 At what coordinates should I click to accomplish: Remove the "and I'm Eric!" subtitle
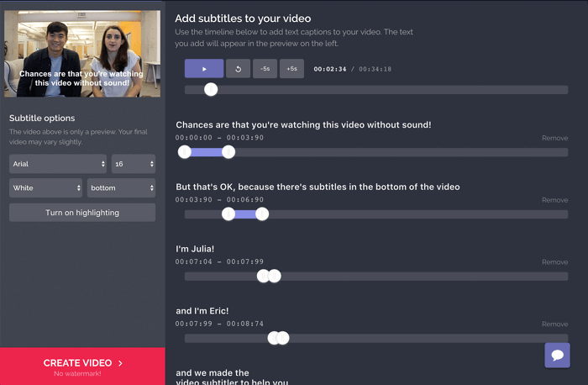pyautogui.click(x=554, y=324)
